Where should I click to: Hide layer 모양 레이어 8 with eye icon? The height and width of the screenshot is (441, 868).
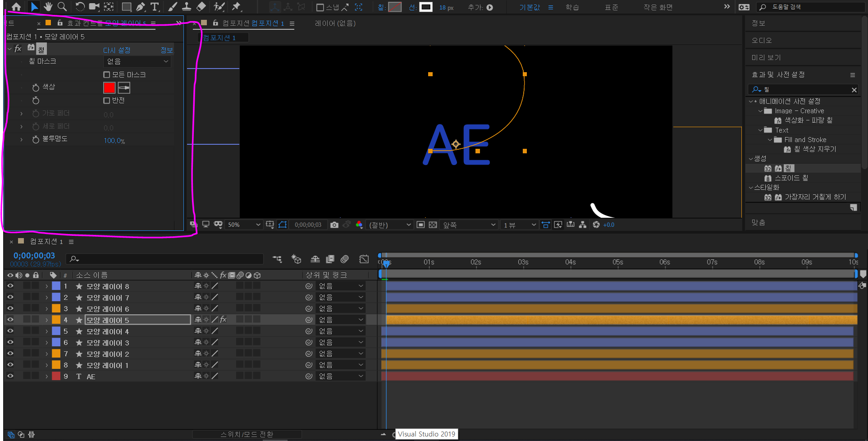click(10, 286)
